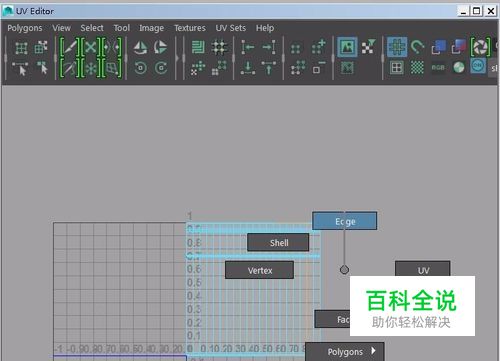Image resolution: width=500 pixels, height=361 pixels.
Task: Collapse the align tools toolbar group handle
Action: (234, 58)
